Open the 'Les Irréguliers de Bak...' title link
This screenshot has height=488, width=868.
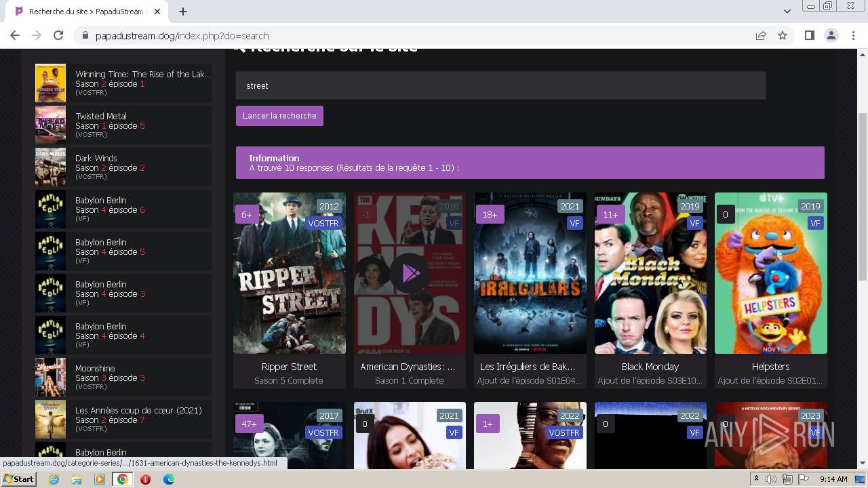point(528,367)
